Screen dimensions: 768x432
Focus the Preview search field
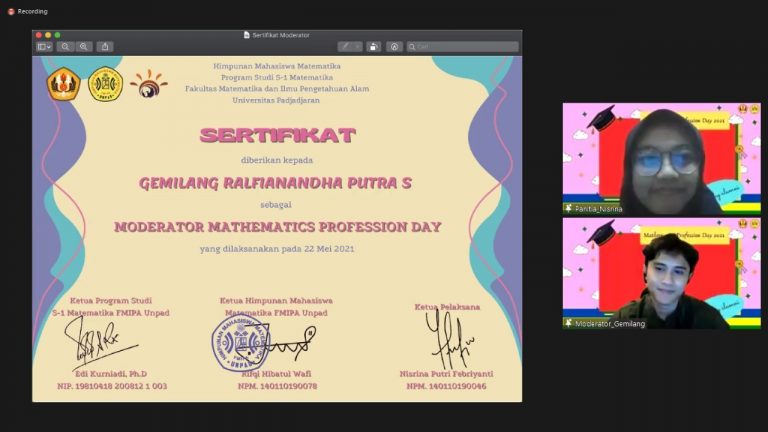point(462,47)
